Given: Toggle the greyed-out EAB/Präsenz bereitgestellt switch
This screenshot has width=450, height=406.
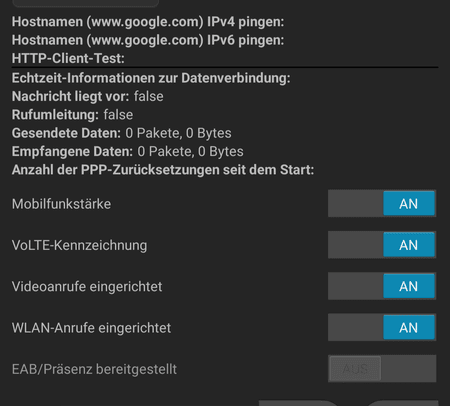Looking at the screenshot, I should [382, 369].
